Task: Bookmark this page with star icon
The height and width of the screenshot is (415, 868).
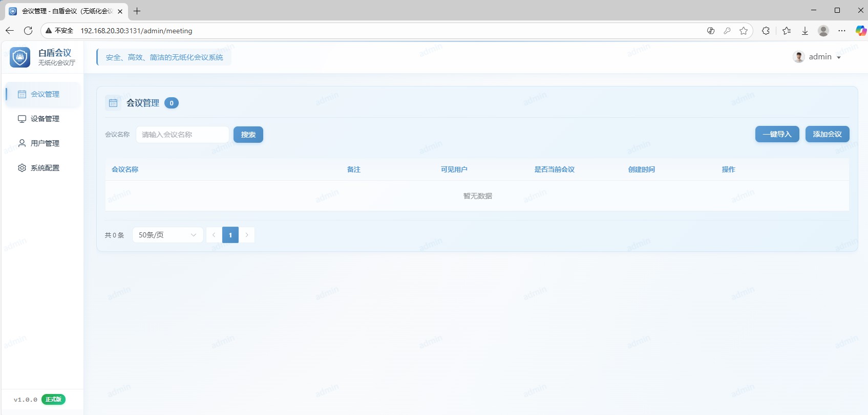Action: 744,31
